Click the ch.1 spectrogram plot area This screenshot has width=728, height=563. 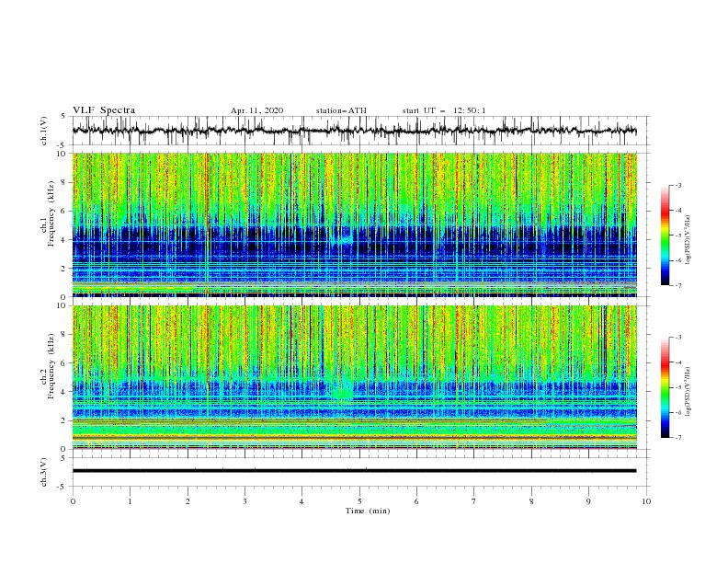354,224
